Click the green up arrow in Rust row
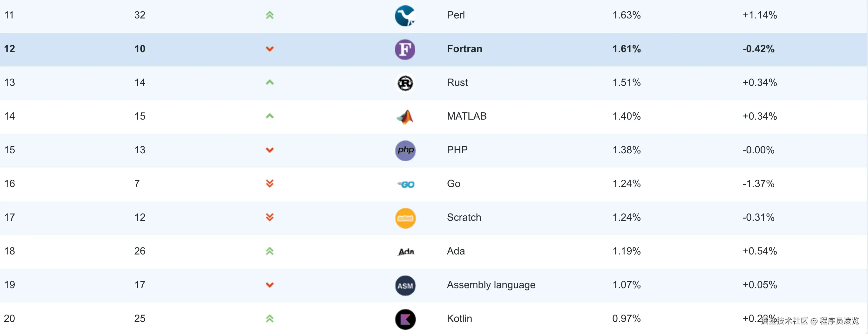868x334 pixels. click(x=269, y=82)
